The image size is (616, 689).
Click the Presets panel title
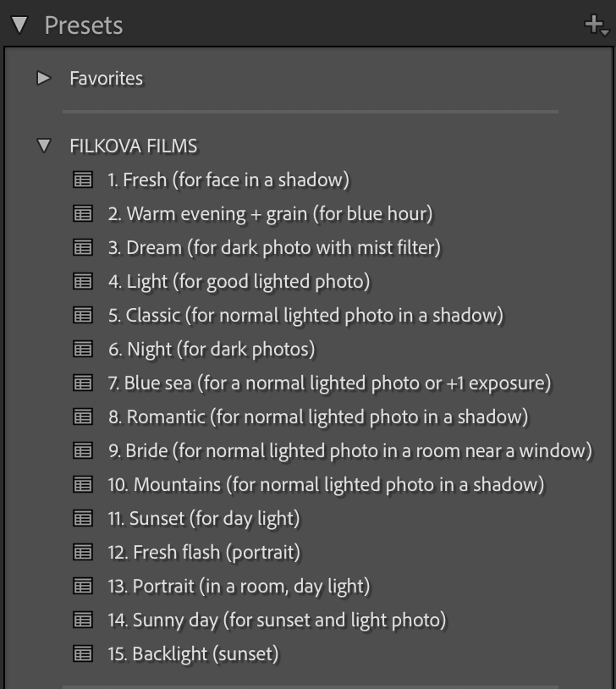[83, 25]
